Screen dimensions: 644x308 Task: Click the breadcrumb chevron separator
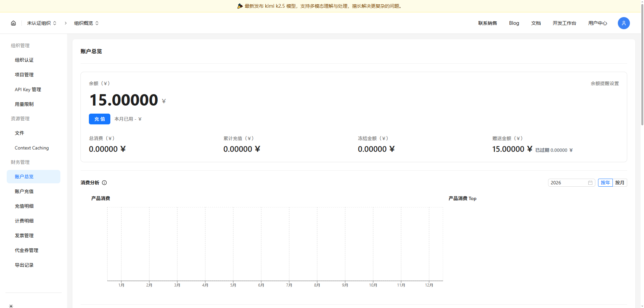tap(66, 23)
